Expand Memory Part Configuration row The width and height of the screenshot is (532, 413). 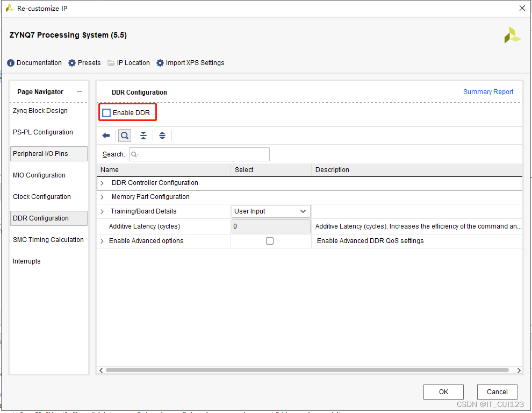[x=102, y=197]
